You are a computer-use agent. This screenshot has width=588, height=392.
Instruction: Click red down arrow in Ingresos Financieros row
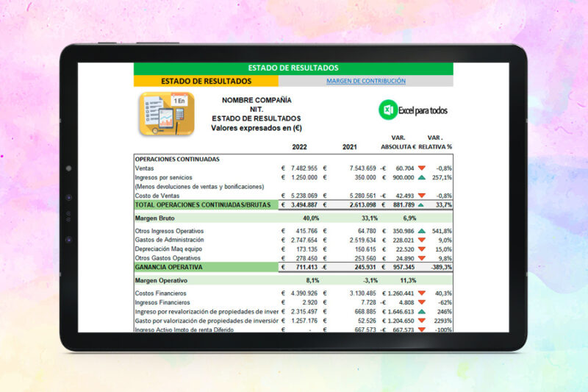tap(422, 302)
